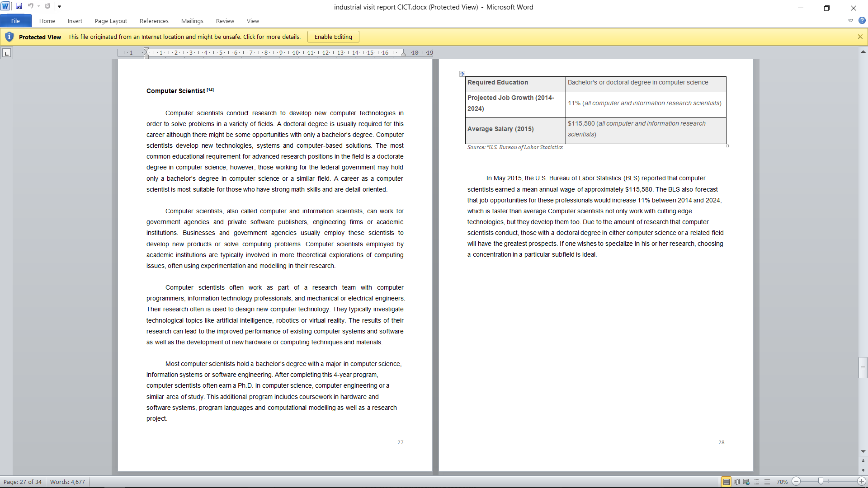Open the Customize Quick Access Toolbar dropdown
The height and width of the screenshot is (488, 868).
[x=59, y=6]
